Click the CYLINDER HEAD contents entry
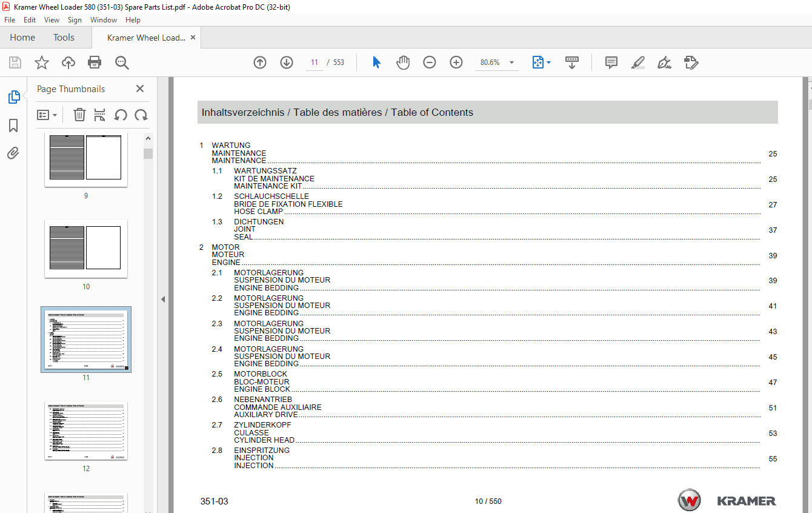This screenshot has width=812, height=513. [x=264, y=440]
